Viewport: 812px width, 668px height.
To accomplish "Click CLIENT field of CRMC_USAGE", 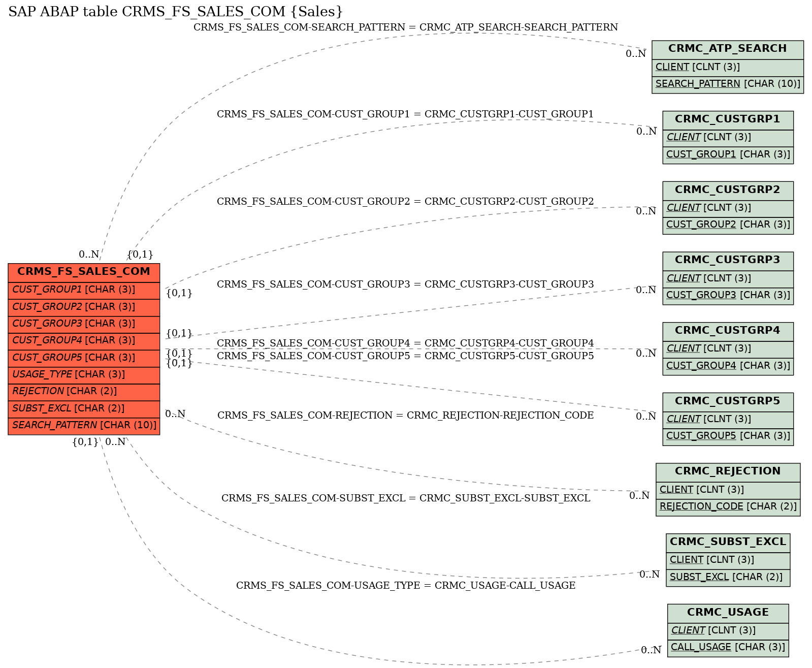I will coord(728,631).
